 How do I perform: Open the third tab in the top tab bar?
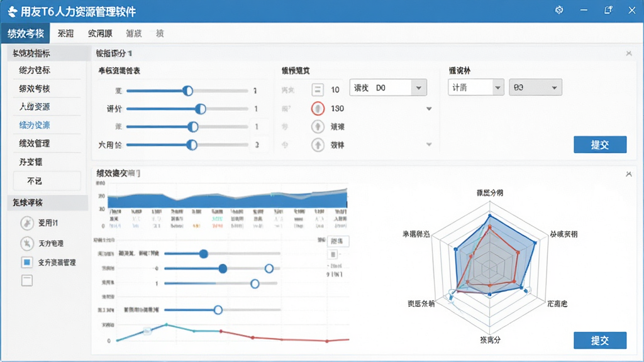point(100,34)
